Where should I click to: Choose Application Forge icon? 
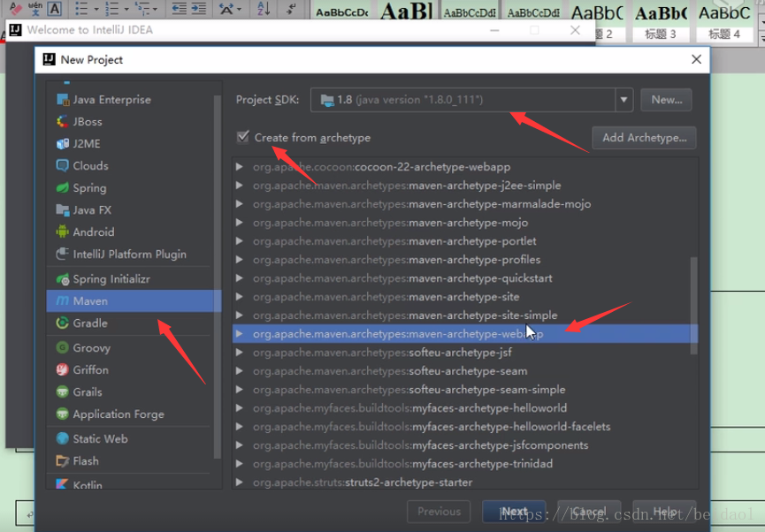click(x=63, y=414)
